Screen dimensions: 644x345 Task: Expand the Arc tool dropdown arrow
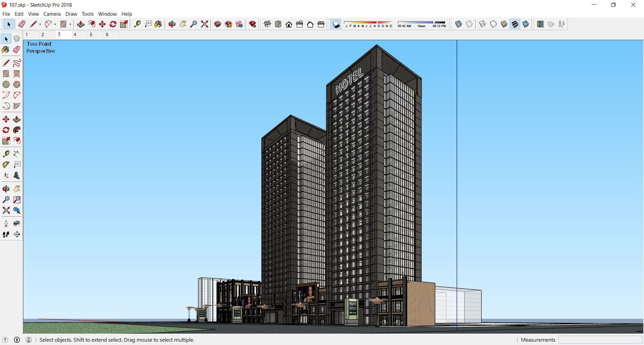tap(55, 24)
